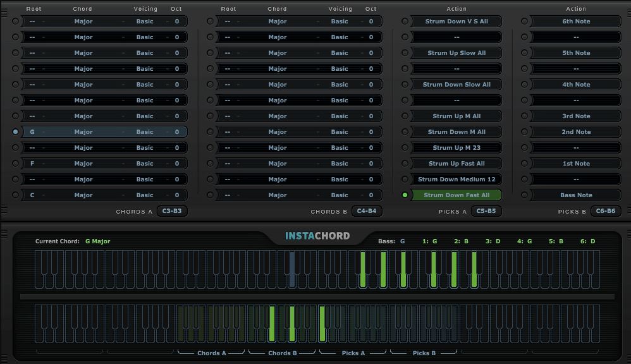Change the octave value in the C row
This screenshot has height=364, width=631.
coord(176,195)
